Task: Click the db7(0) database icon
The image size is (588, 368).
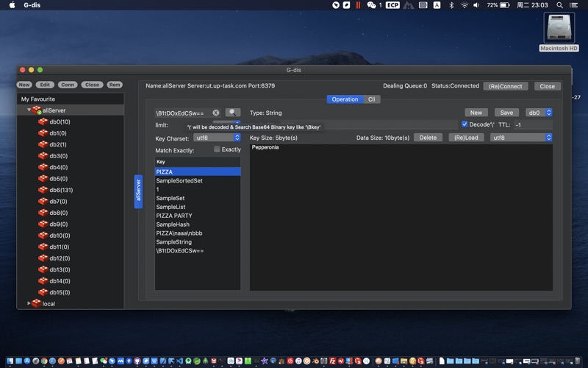Action: (43, 201)
